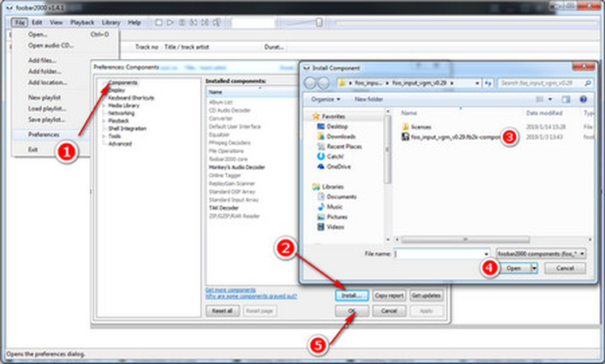Select Keyboard Shortcuts in Preferences tree
The image size is (605, 364).
(131, 98)
